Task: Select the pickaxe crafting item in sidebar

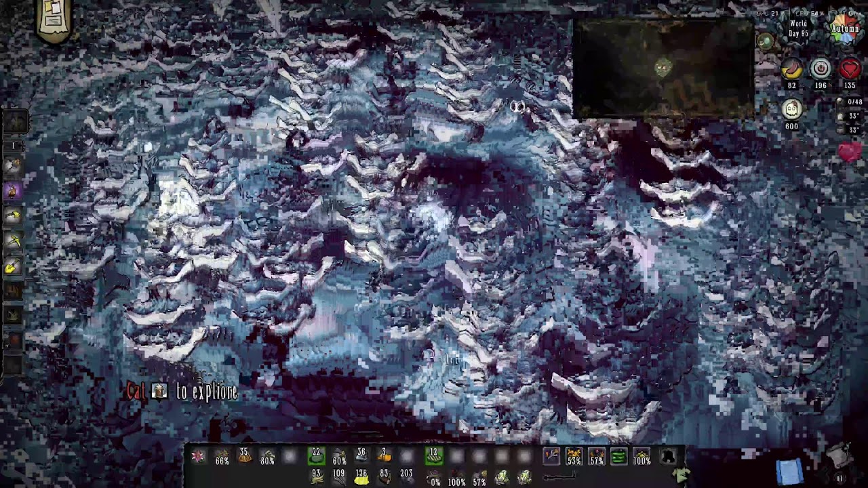Action: [x=13, y=241]
